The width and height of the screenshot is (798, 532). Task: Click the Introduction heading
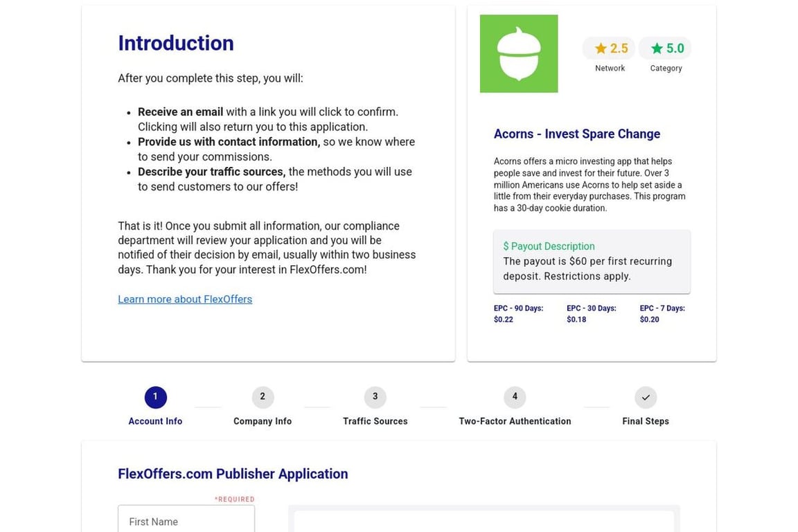175,43
